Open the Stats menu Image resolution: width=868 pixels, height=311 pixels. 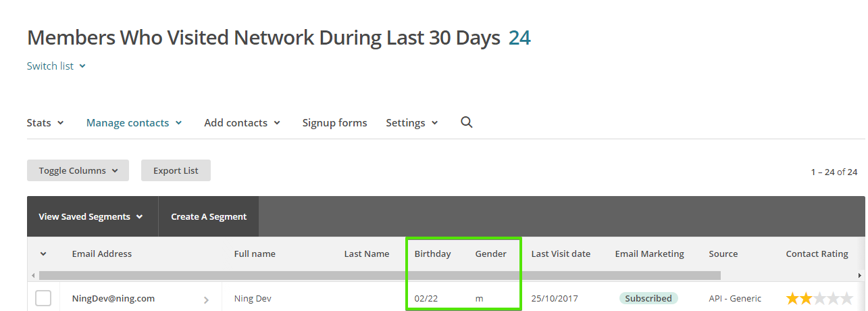[45, 123]
